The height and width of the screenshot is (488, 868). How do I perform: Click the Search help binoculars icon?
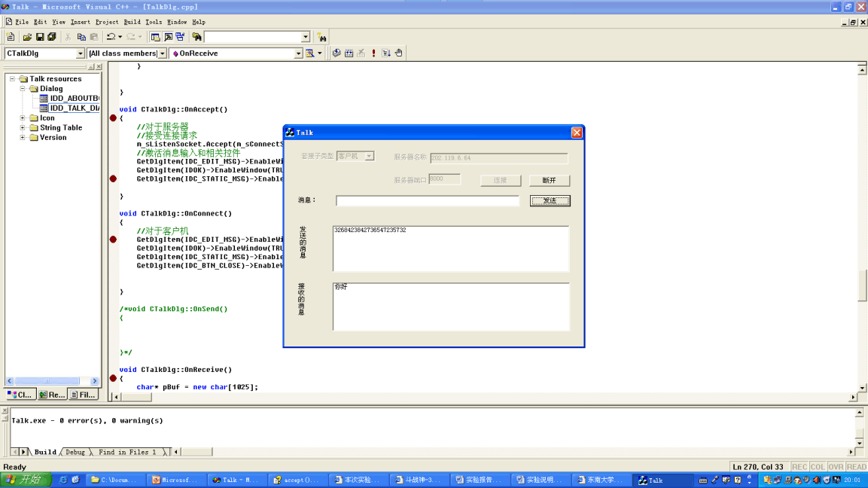[322, 37]
